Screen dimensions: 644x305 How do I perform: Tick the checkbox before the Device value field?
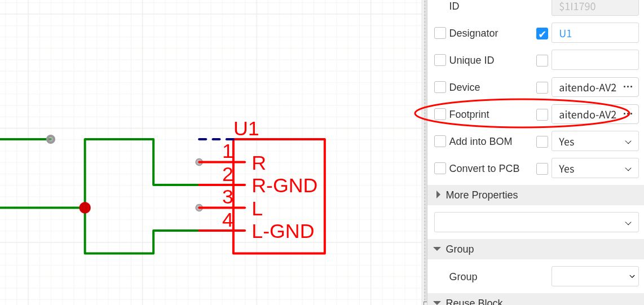(x=542, y=87)
